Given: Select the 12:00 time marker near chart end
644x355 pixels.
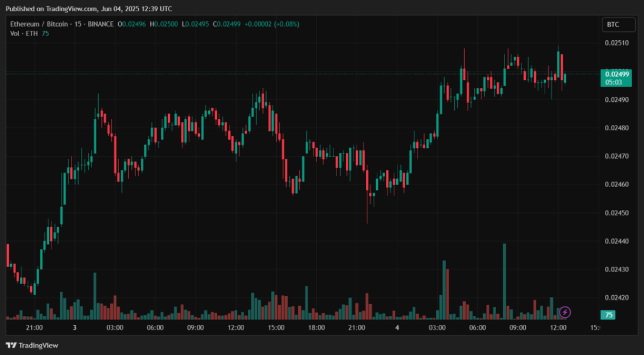Looking at the screenshot, I should click(558, 327).
